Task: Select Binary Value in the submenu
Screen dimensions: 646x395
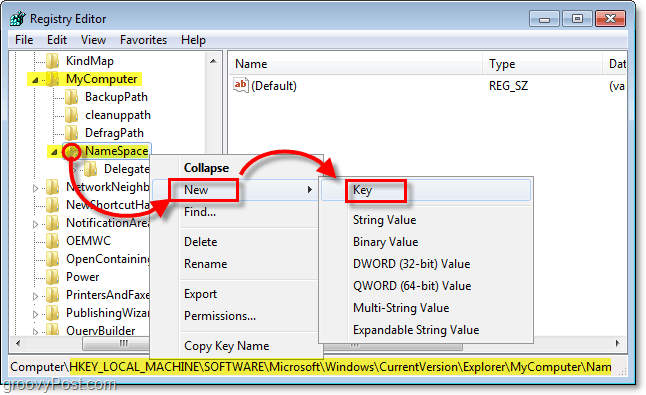Action: 426,242
